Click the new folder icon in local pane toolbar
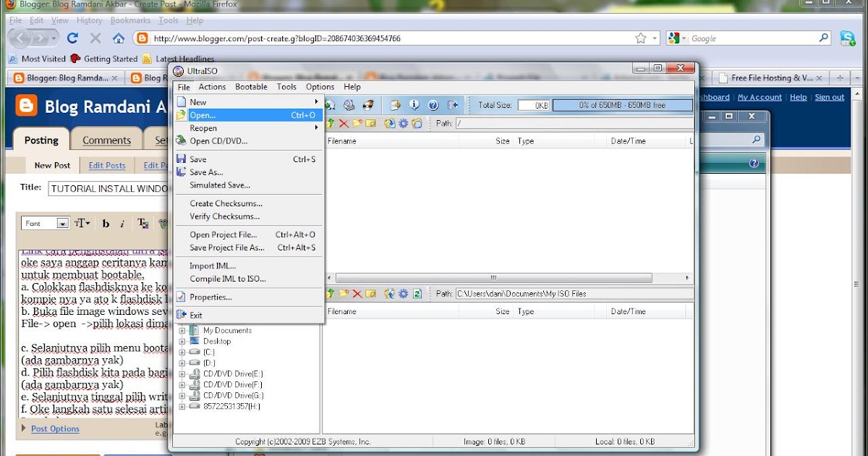The width and height of the screenshot is (868, 456). [x=344, y=294]
